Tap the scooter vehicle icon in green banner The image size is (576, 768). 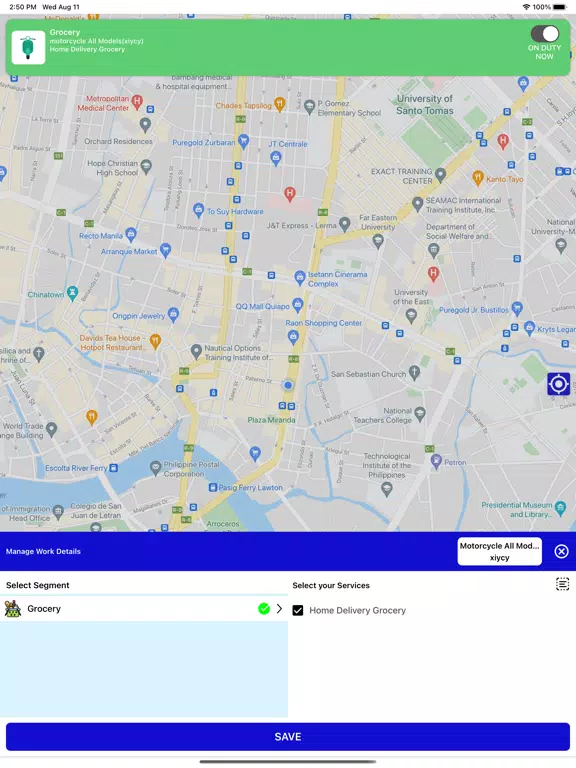(28, 48)
